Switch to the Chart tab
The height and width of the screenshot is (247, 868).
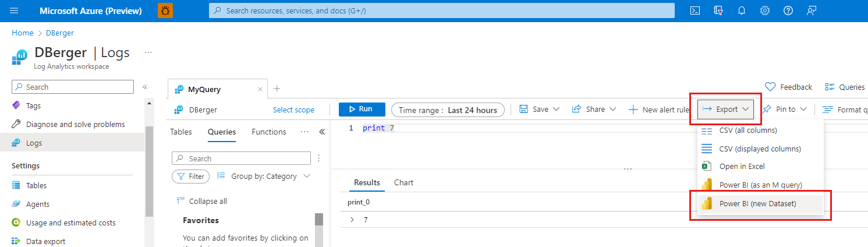(x=403, y=182)
